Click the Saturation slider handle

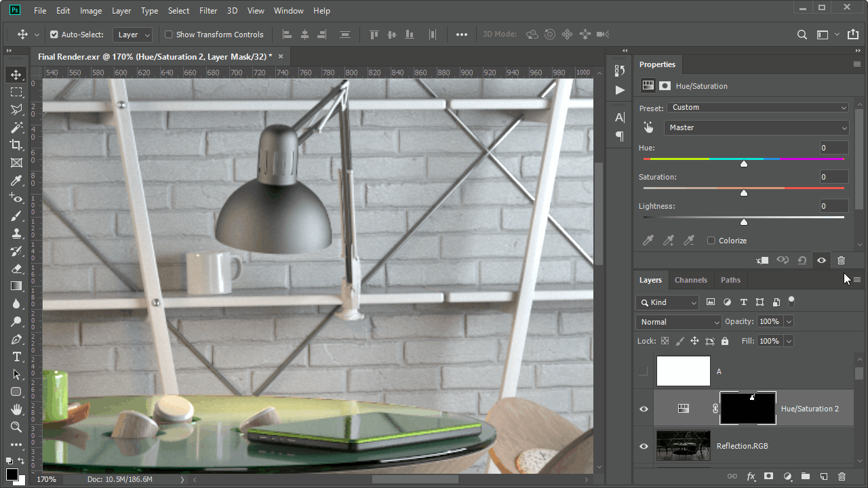pyautogui.click(x=744, y=192)
